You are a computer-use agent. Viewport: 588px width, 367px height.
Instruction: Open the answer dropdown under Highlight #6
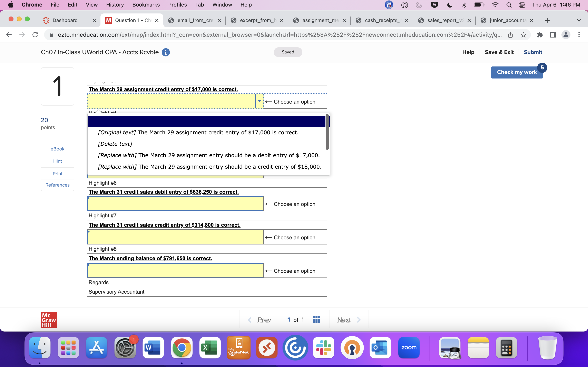(x=175, y=203)
